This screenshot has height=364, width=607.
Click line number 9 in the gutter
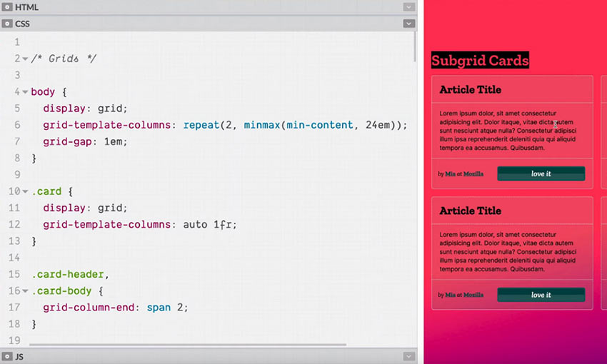point(17,174)
